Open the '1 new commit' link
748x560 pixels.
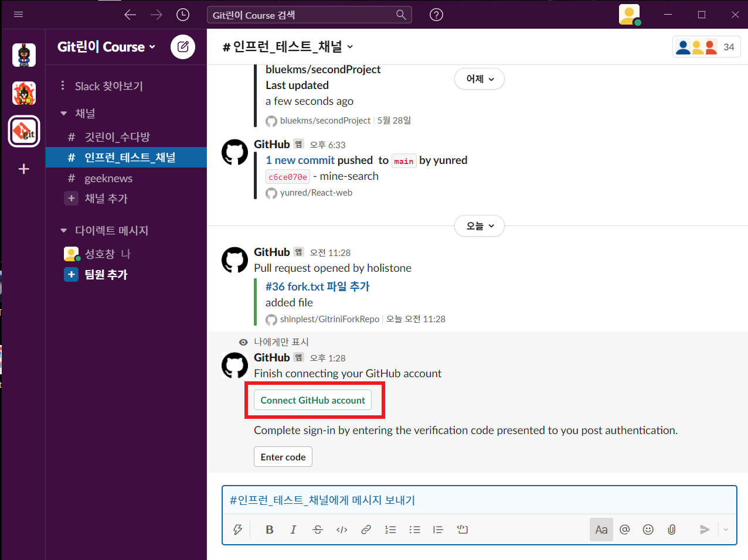[x=300, y=160]
